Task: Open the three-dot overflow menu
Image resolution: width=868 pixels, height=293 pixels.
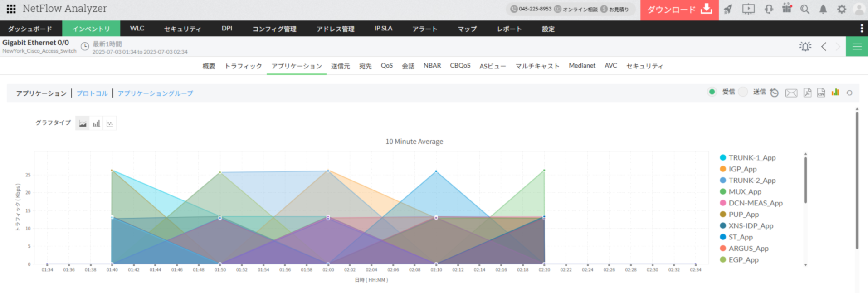Action: pos(862,29)
